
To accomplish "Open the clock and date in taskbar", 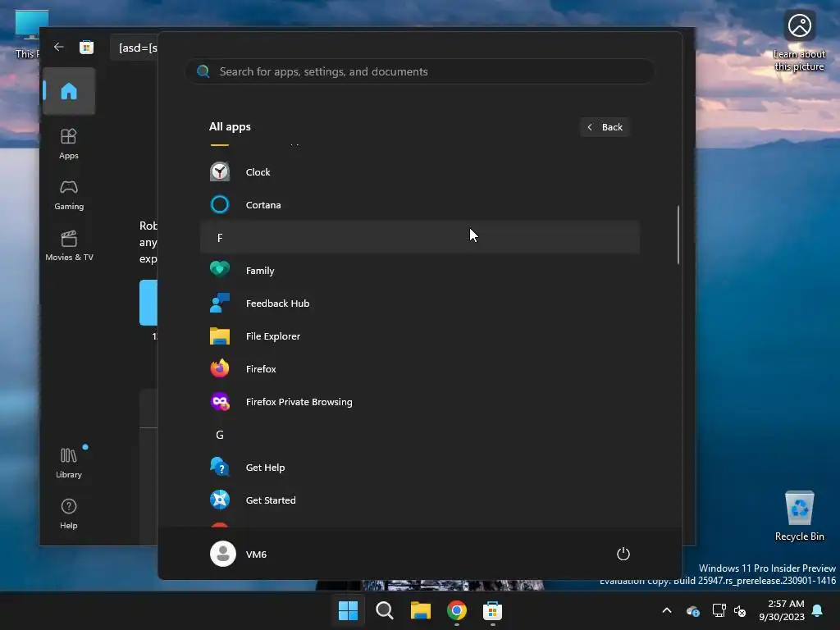I will pos(782,610).
